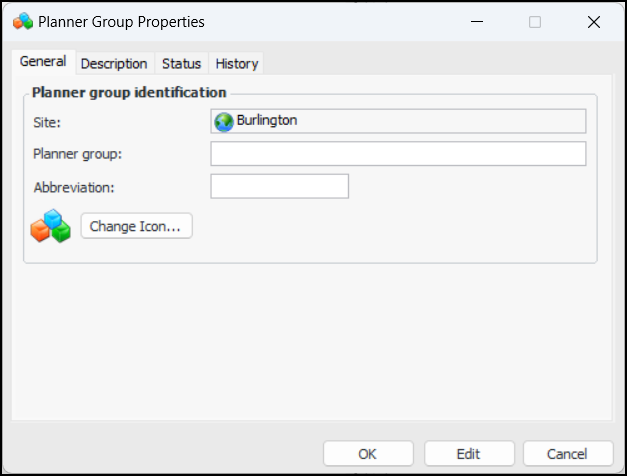This screenshot has height=476, width=627.
Task: Confirm with the OK button
Action: coord(368,453)
